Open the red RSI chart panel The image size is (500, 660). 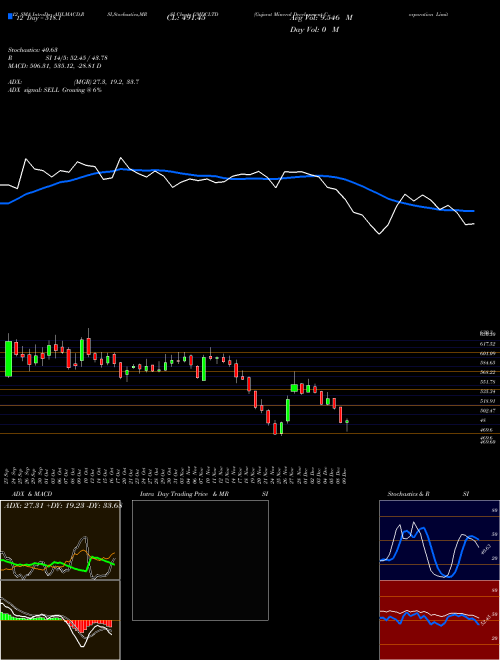point(439,620)
